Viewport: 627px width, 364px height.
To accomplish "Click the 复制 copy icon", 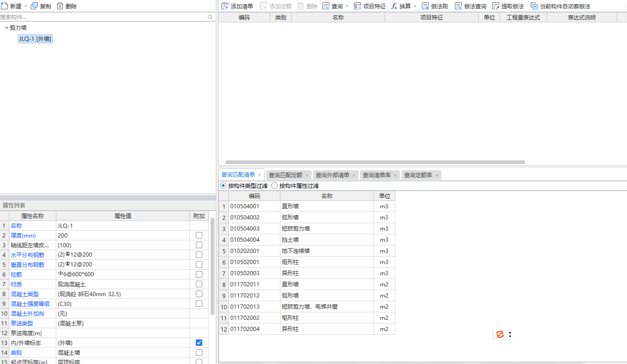I will point(34,6).
